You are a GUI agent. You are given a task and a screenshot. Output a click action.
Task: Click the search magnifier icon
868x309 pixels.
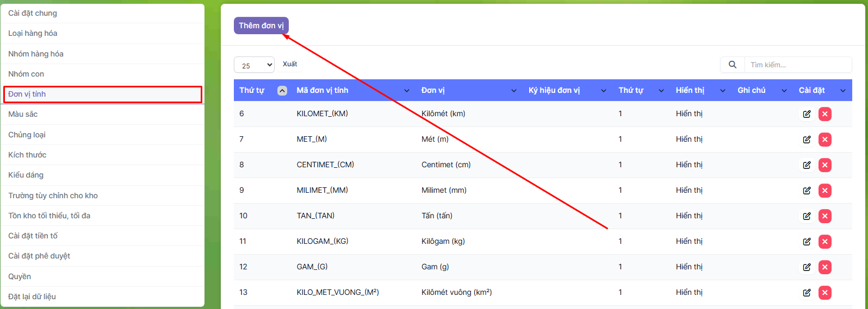(x=733, y=65)
